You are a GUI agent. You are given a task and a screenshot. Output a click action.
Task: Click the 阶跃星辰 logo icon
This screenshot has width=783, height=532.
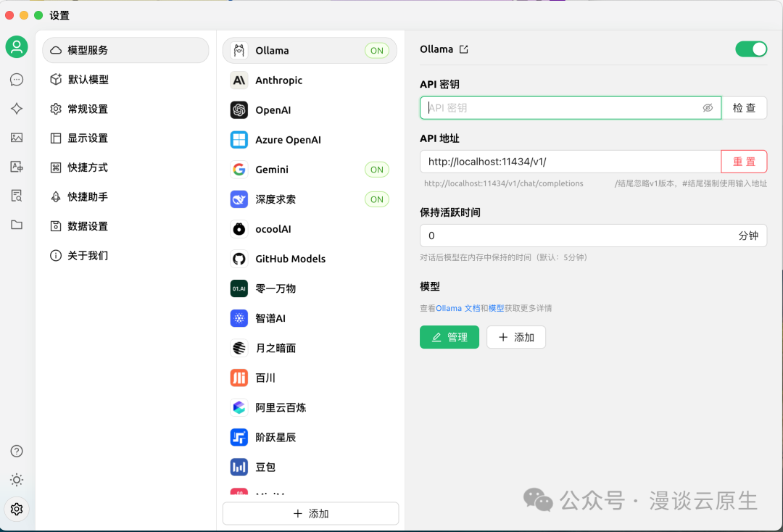tap(239, 437)
